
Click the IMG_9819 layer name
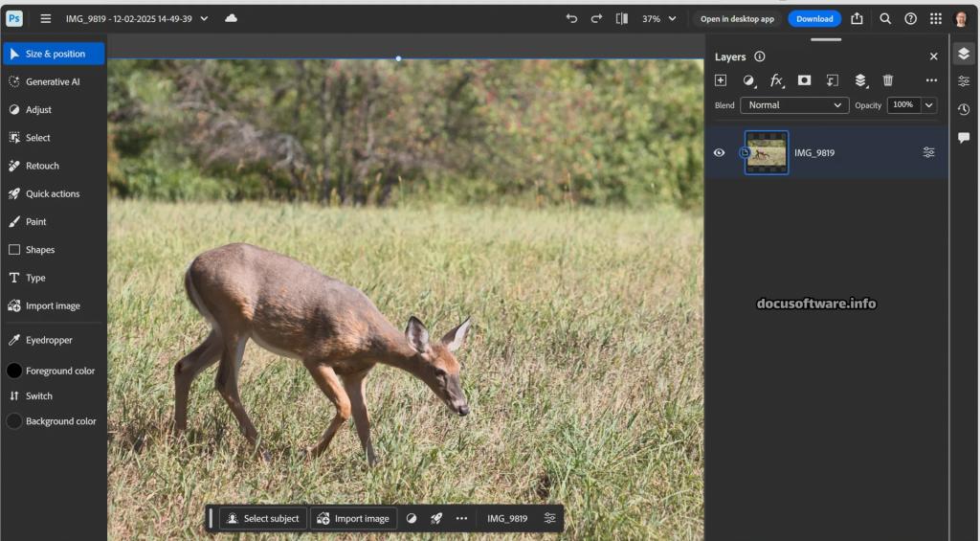[814, 152]
